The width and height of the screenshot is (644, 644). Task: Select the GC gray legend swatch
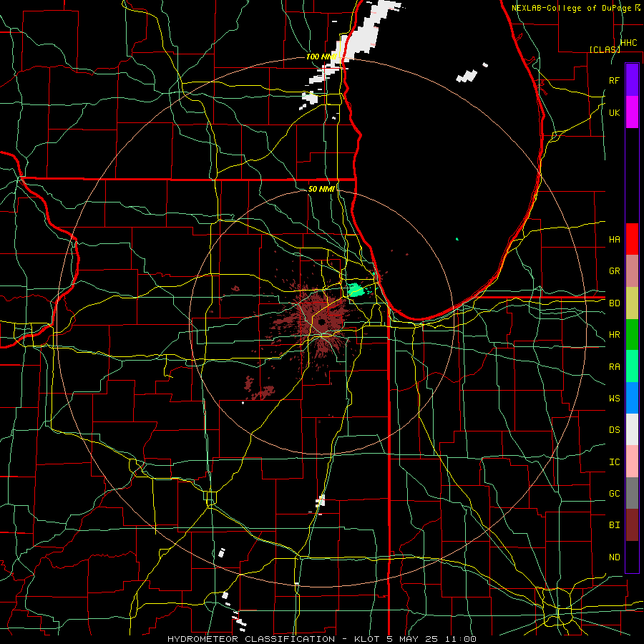(x=632, y=493)
